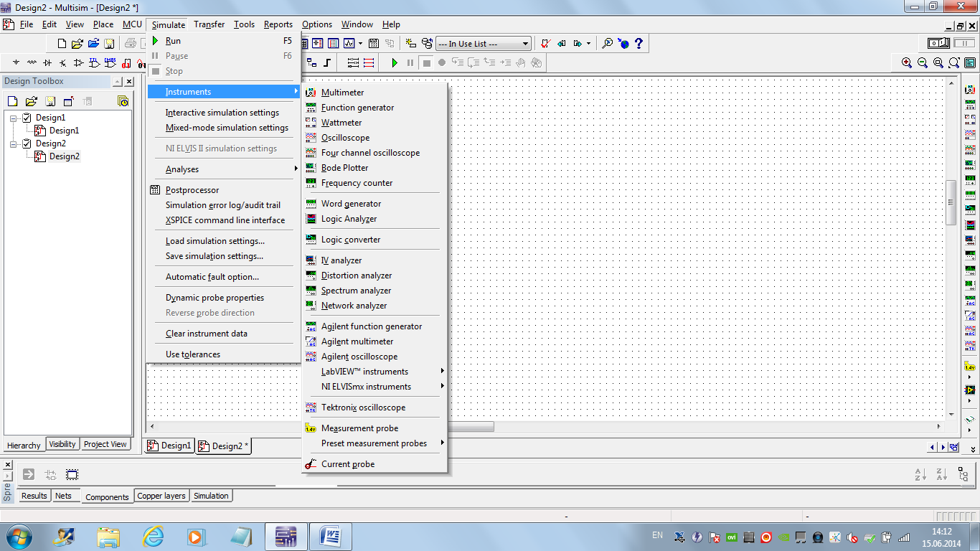Click the zoom to area icon
Image resolution: width=980 pixels, height=551 pixels.
point(938,63)
